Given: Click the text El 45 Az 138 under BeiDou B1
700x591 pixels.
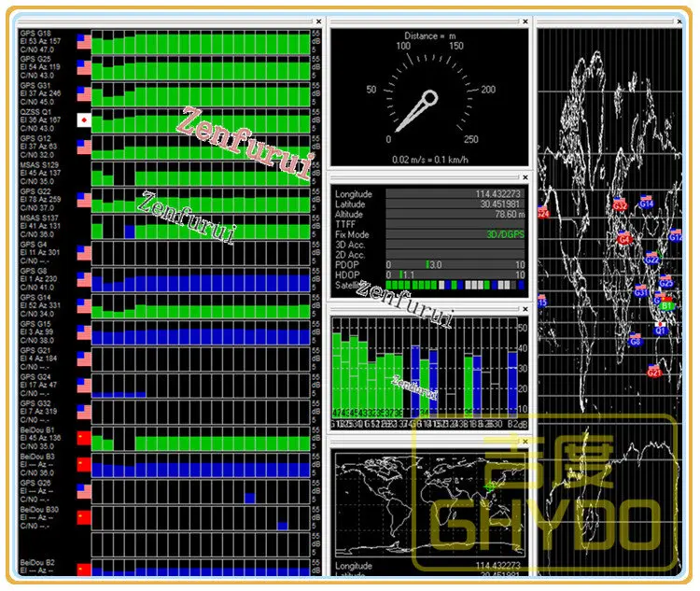Looking at the screenshot, I should [x=40, y=438].
